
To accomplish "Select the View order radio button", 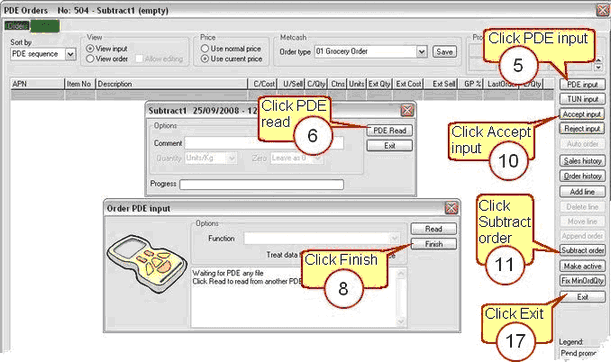I will click(90, 59).
